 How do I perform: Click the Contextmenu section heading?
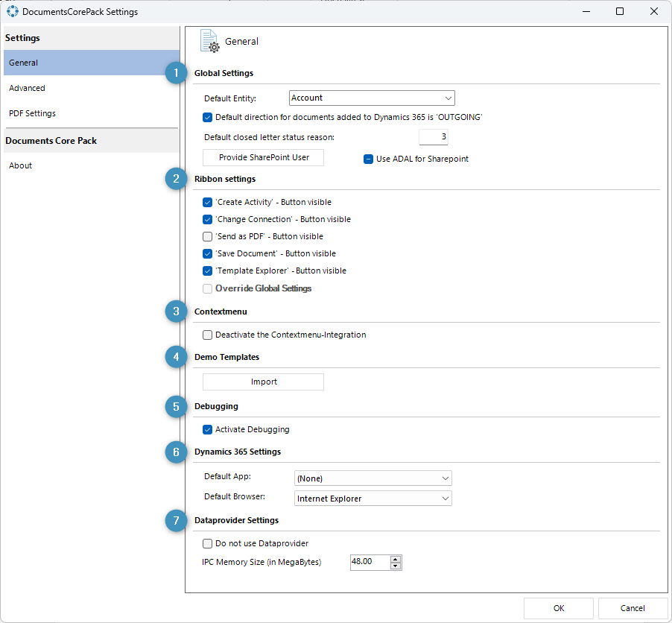(x=221, y=311)
